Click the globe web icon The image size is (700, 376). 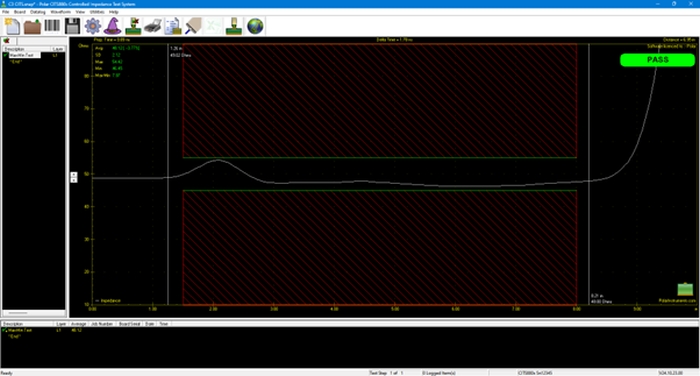click(x=255, y=26)
